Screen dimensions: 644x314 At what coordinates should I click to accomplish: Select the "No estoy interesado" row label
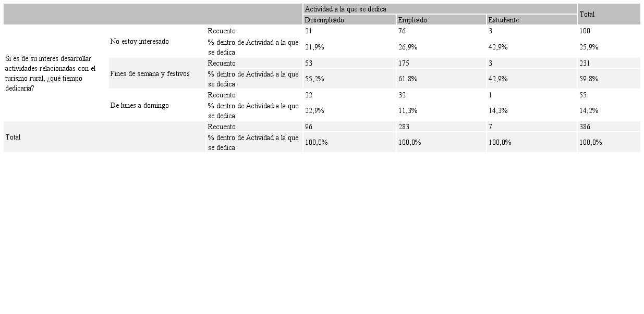point(139,41)
